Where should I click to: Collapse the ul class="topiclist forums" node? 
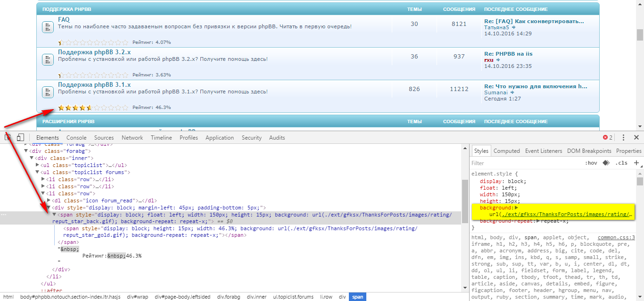coord(38,172)
